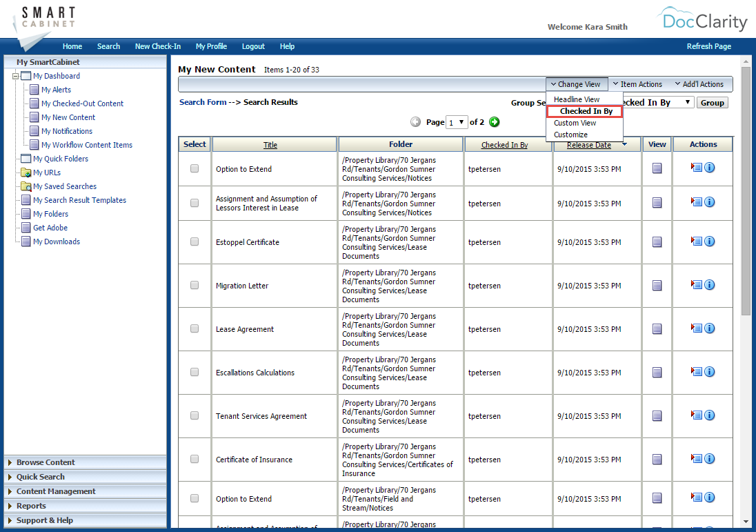Open My Alerts page icon item
The height and width of the screenshot is (532, 756).
click(x=34, y=90)
